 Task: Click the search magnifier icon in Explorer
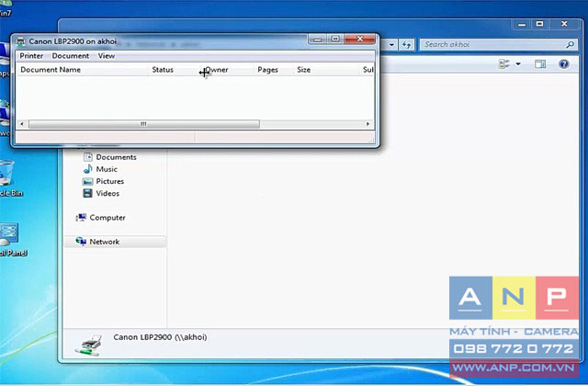(570, 45)
